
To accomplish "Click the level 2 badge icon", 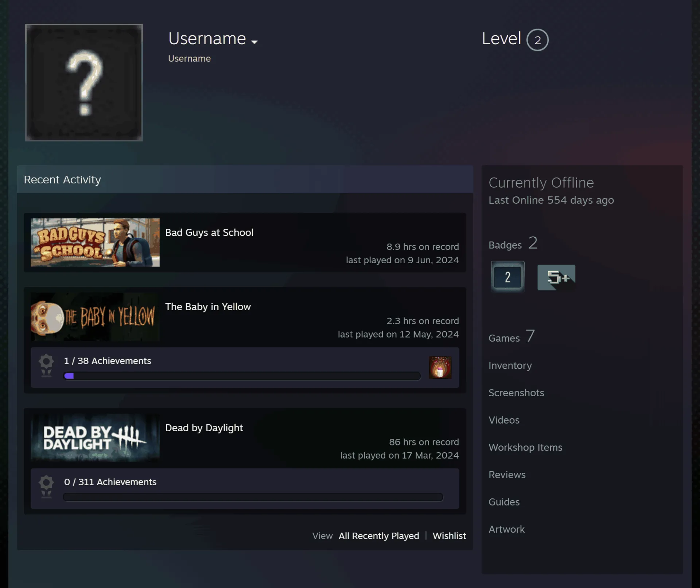I will coord(507,277).
